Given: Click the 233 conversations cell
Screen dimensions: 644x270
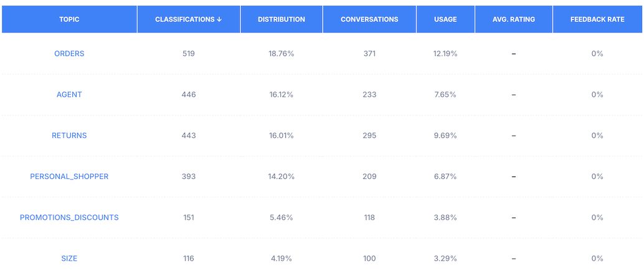Looking at the screenshot, I should (369, 95).
